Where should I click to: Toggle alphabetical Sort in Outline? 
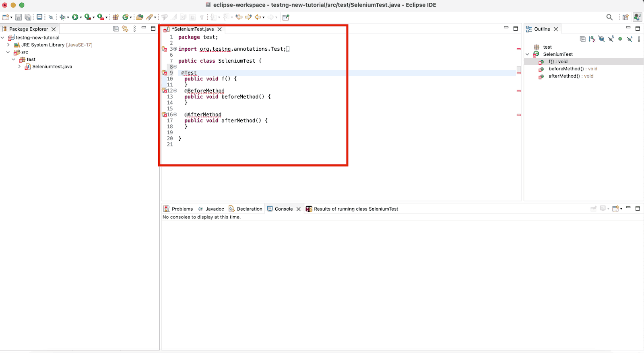(x=592, y=39)
